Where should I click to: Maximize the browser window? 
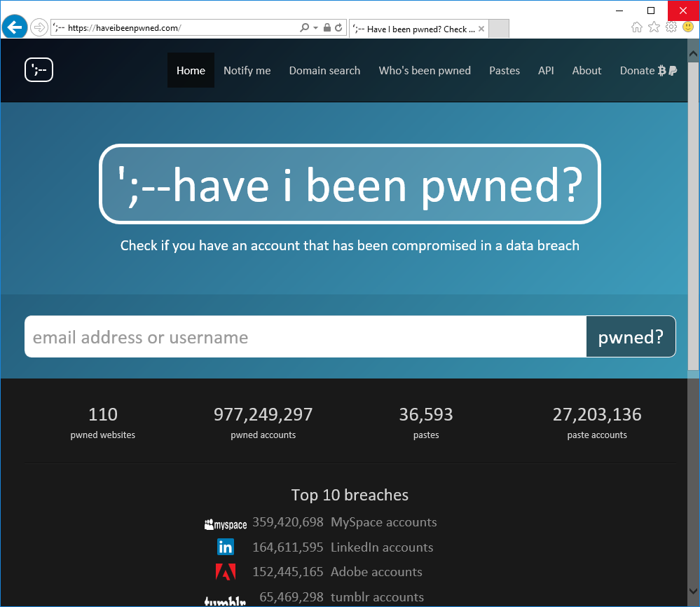[651, 11]
